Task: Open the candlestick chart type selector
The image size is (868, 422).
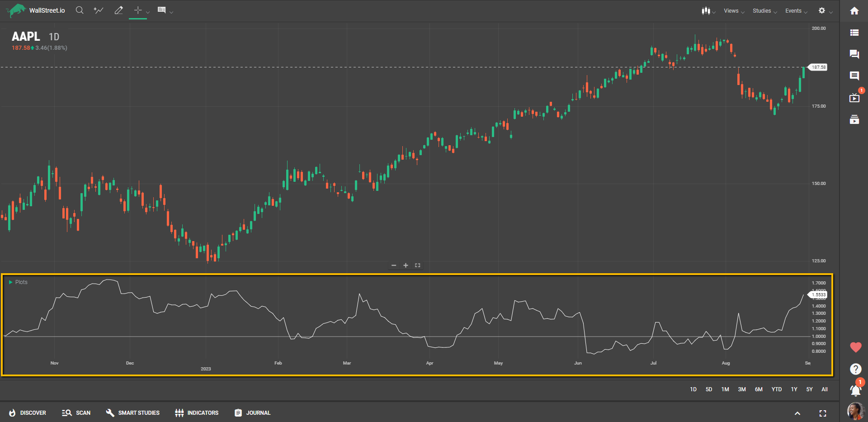Action: pos(706,10)
